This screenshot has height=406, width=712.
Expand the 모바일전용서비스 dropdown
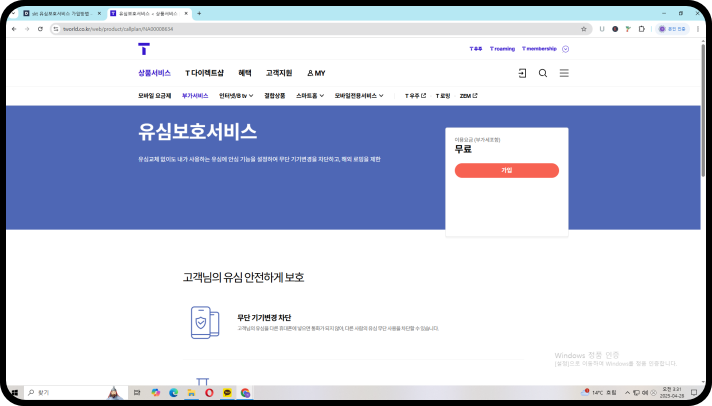point(359,96)
